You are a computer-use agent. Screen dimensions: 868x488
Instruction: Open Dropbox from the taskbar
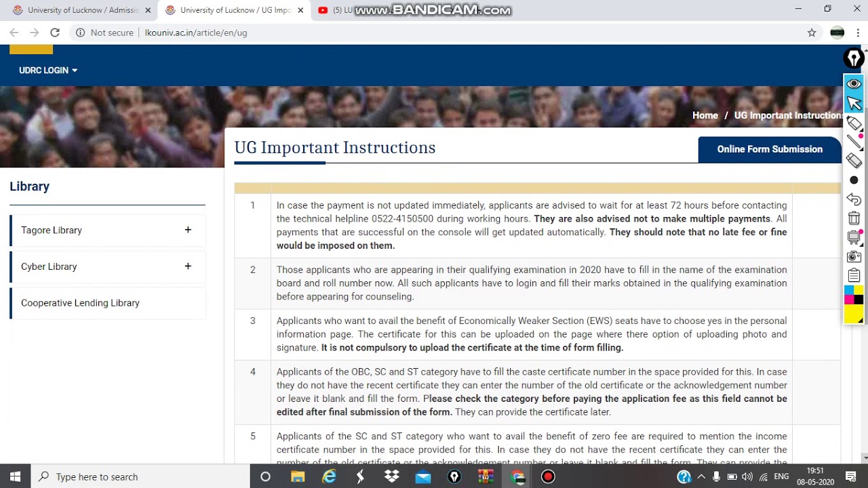pos(391,476)
